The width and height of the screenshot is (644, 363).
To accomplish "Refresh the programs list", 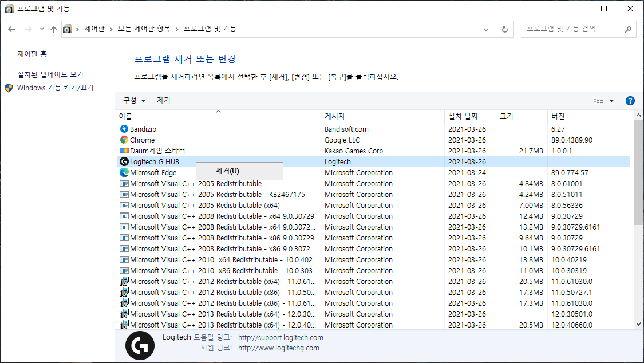I will point(505,29).
